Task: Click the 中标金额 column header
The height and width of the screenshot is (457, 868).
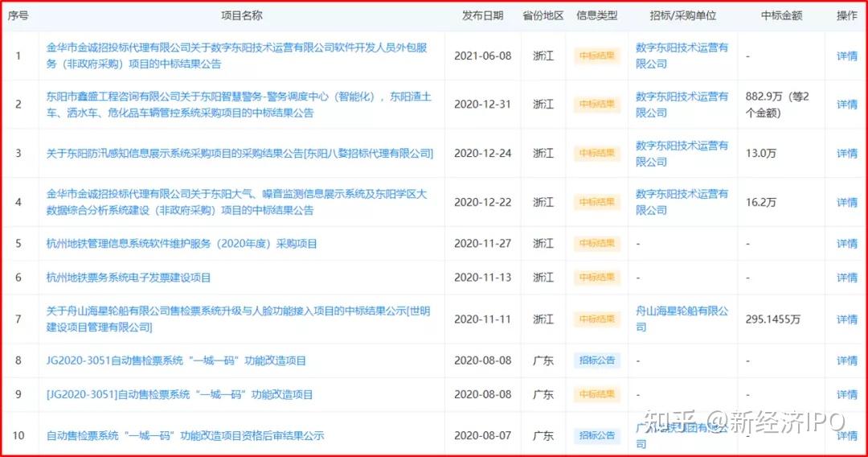Action: tap(781, 16)
